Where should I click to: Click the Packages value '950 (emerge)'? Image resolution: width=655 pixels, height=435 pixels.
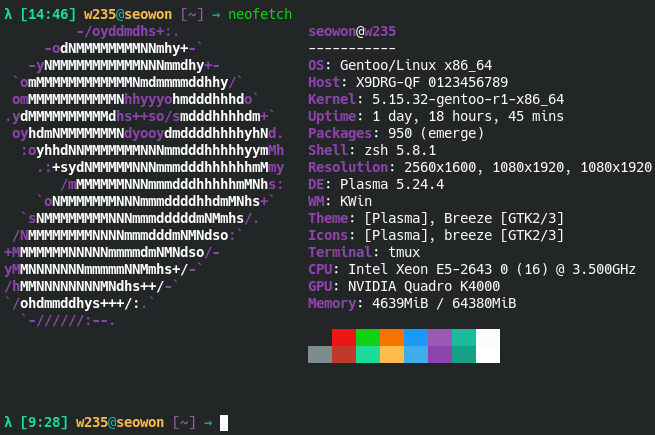(x=436, y=133)
